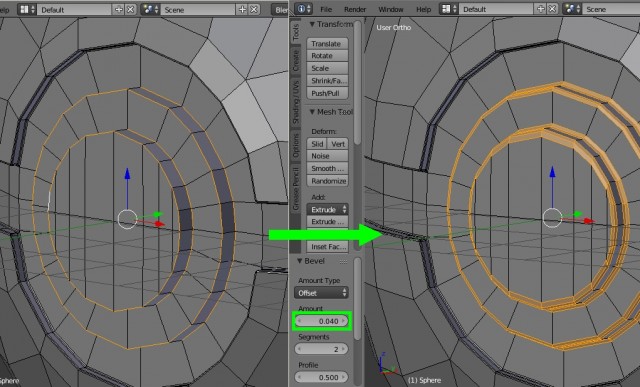Click the Push/Pull button
The image size is (640, 387).
[x=327, y=93]
